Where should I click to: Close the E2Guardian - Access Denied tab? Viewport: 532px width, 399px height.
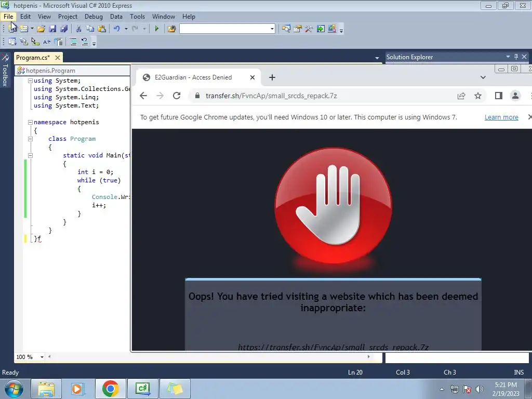(252, 77)
